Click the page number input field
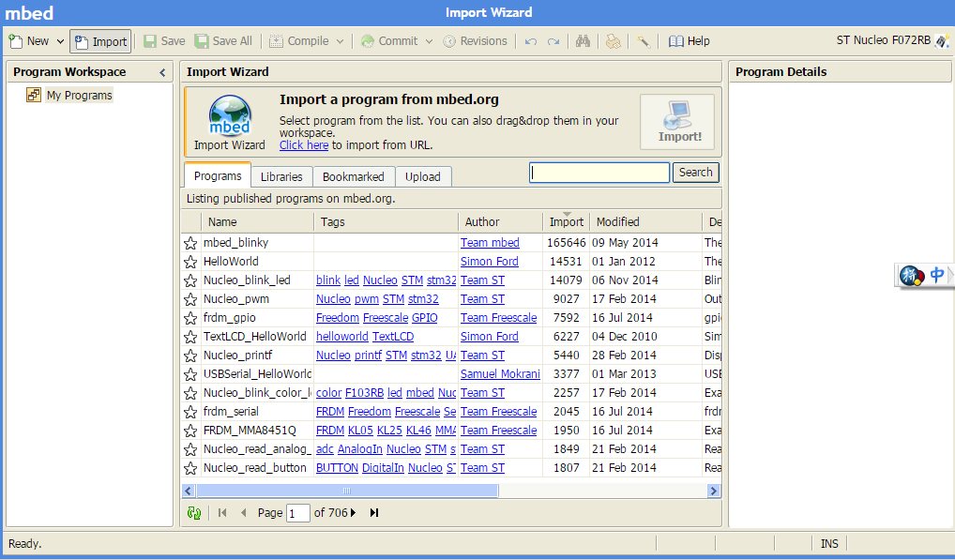 297,513
